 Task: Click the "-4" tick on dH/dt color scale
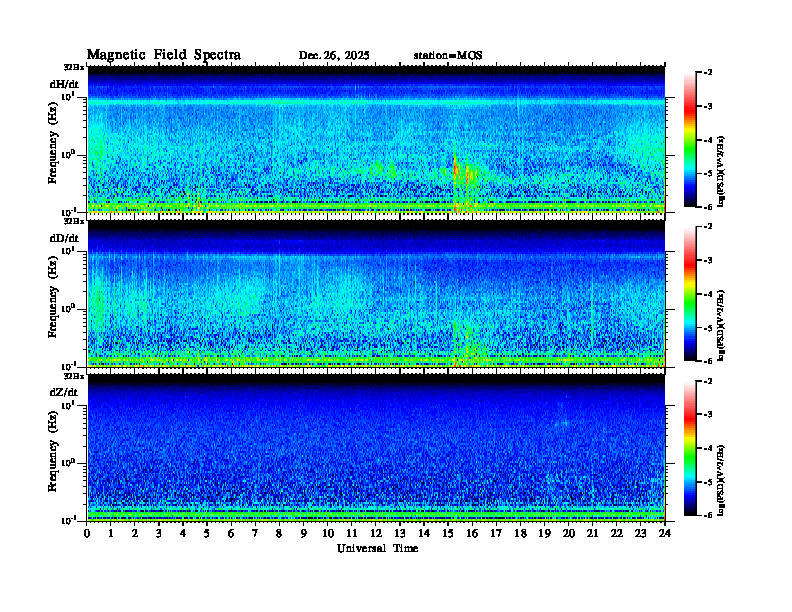coord(708,140)
